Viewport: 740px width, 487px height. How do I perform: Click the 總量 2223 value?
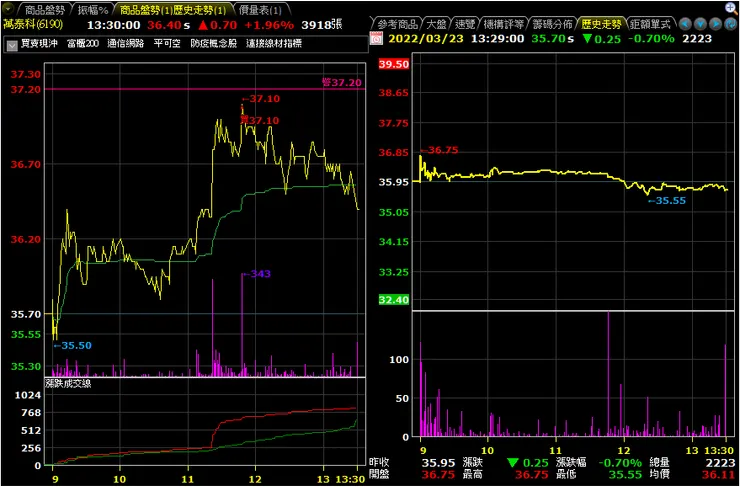[720, 463]
